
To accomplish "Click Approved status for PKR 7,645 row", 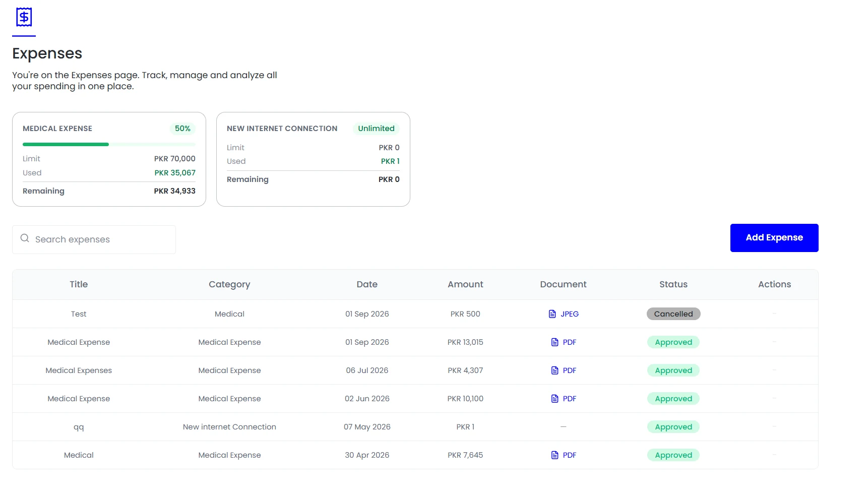I will click(673, 455).
